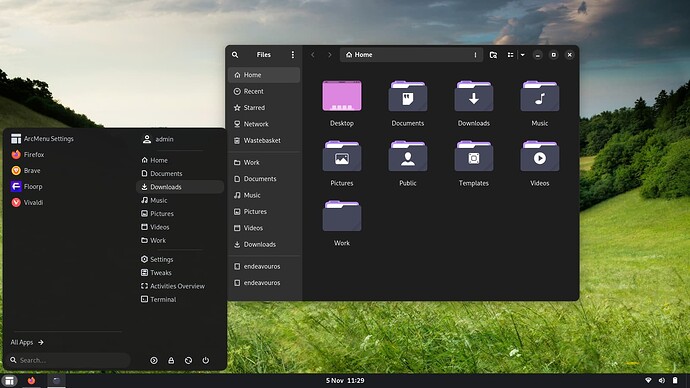This screenshot has height=388, width=690.
Task: Select the Public folder icon
Action: click(408, 156)
